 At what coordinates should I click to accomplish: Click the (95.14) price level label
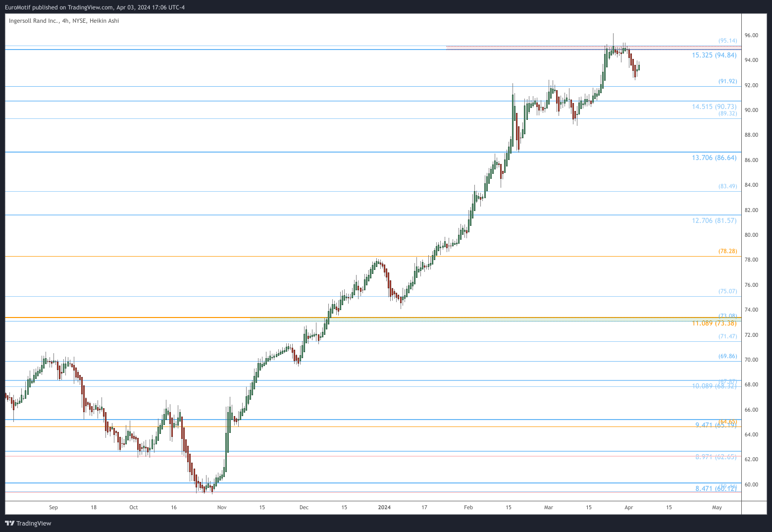tap(727, 41)
